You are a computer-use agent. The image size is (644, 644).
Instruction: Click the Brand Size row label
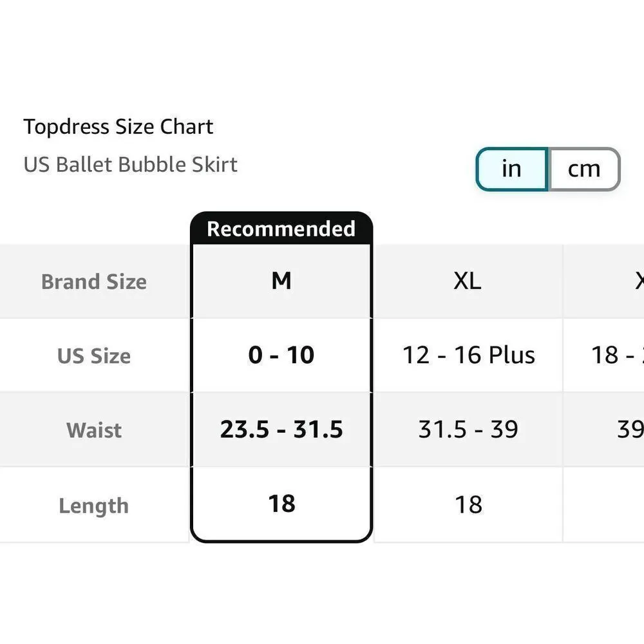pos(94,281)
